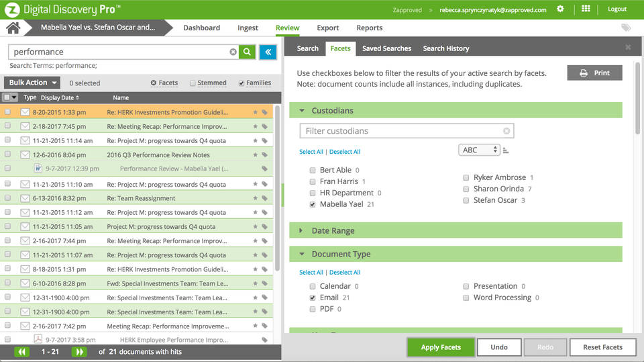Click the green search magnifier button
The image size is (644, 362).
[248, 52]
